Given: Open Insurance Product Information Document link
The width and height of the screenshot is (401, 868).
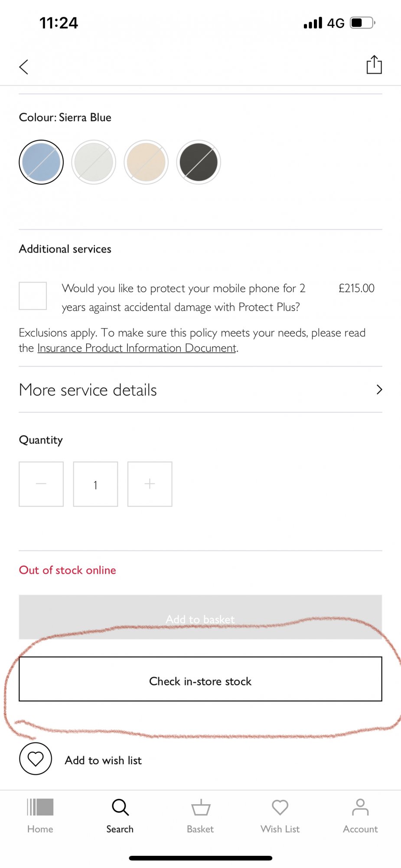Looking at the screenshot, I should tap(137, 348).
